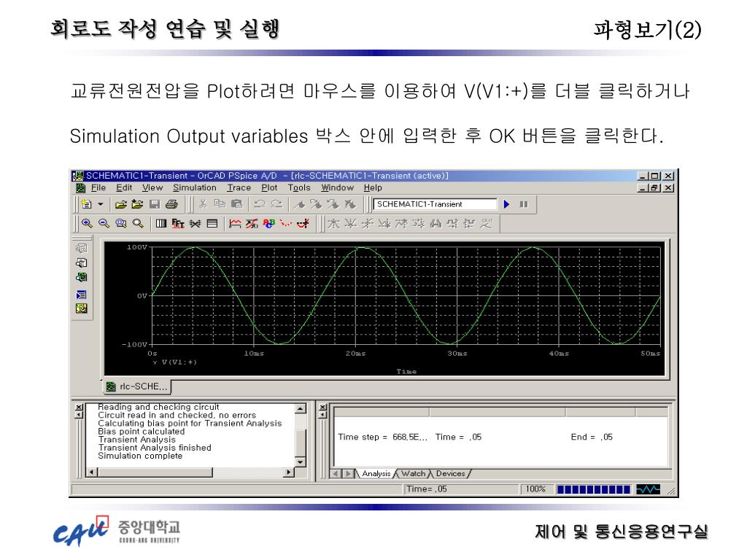
Task: Click the 100% status bar field
Action: pyautogui.click(x=535, y=489)
